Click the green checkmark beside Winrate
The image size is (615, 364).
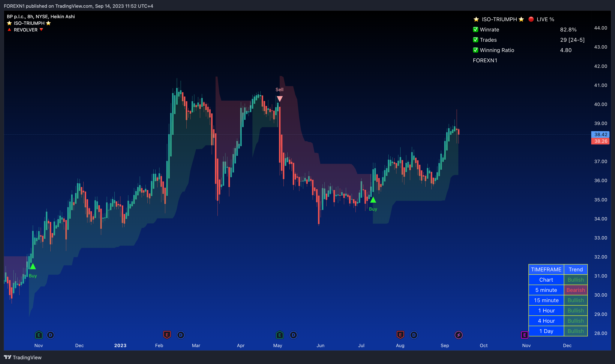tap(475, 30)
